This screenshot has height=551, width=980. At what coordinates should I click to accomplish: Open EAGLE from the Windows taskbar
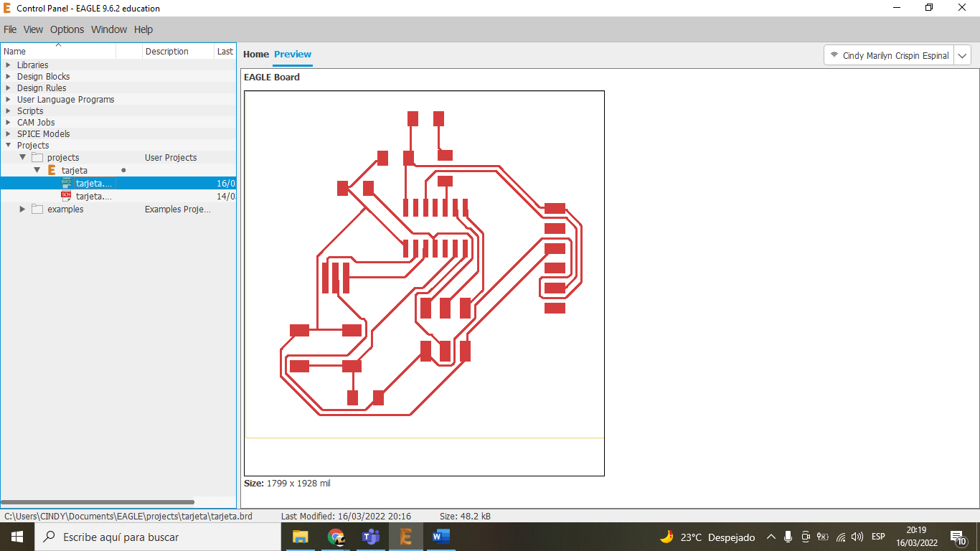click(405, 537)
